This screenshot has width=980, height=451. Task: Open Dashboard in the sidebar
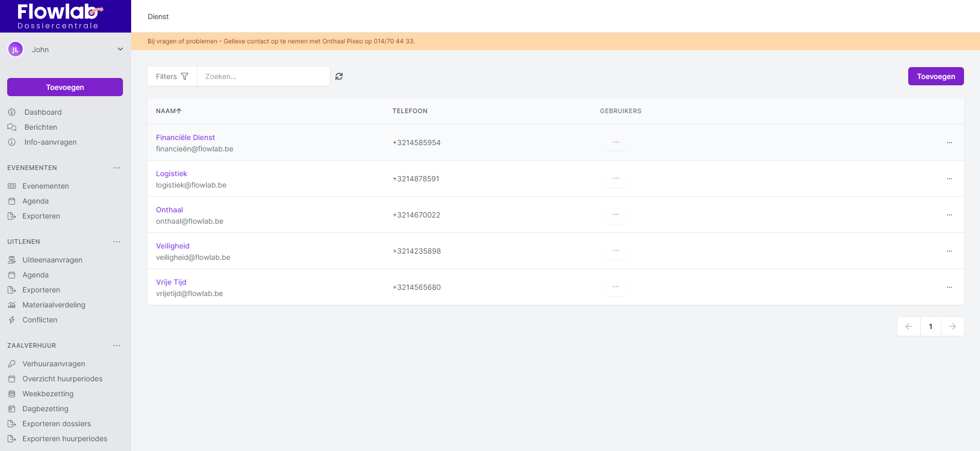pos(43,112)
